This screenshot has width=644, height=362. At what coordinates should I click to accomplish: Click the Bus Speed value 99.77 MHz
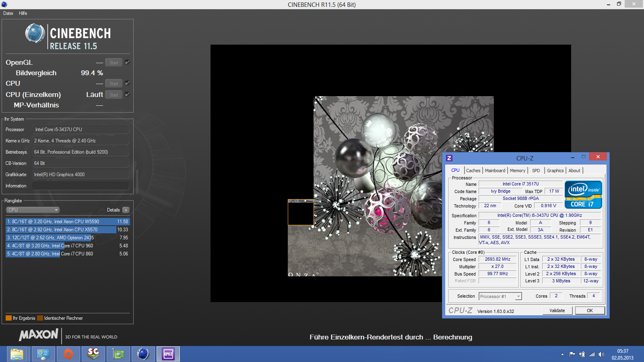pyautogui.click(x=497, y=274)
